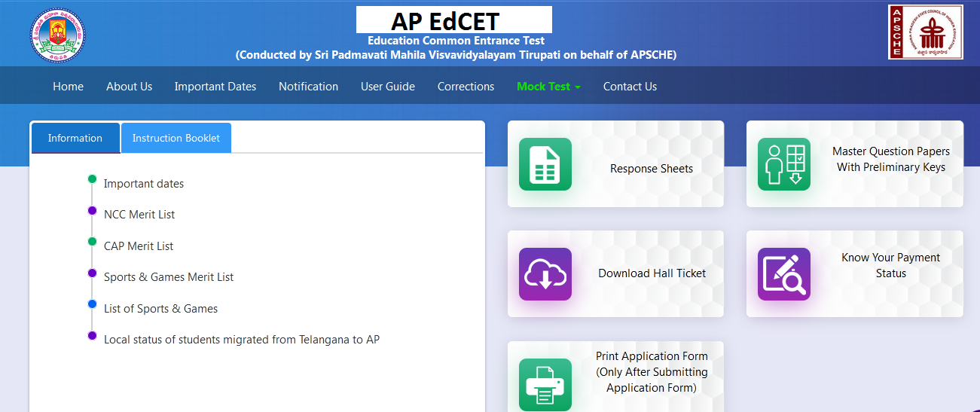Viewport: 980px width, 412px height.
Task: Click the green bullet beside Important dates
Action: [92, 179]
